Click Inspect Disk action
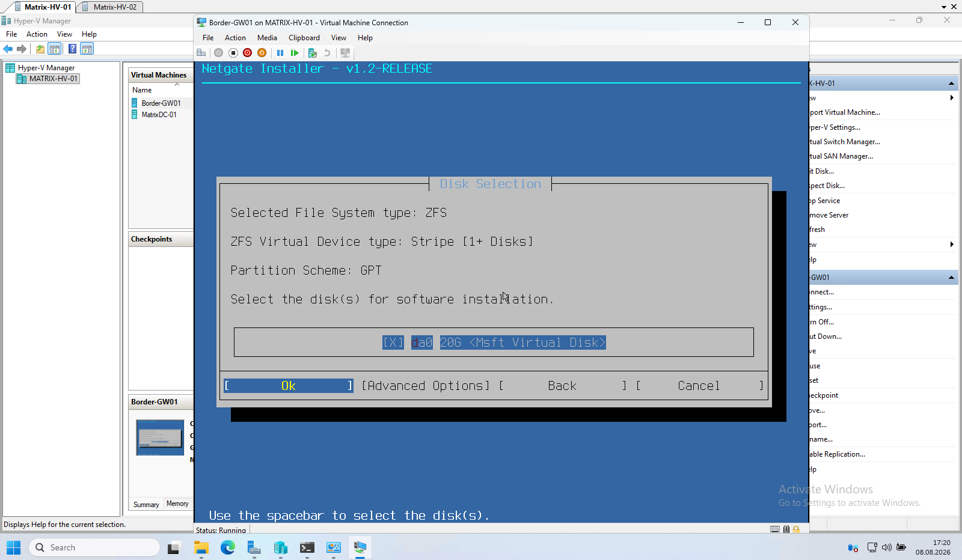This screenshot has width=962, height=560. [x=827, y=186]
